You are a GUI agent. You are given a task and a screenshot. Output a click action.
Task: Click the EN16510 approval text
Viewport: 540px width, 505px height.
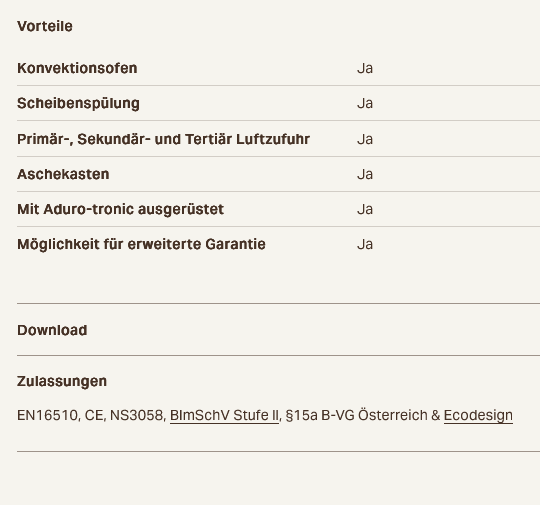click(x=48, y=415)
